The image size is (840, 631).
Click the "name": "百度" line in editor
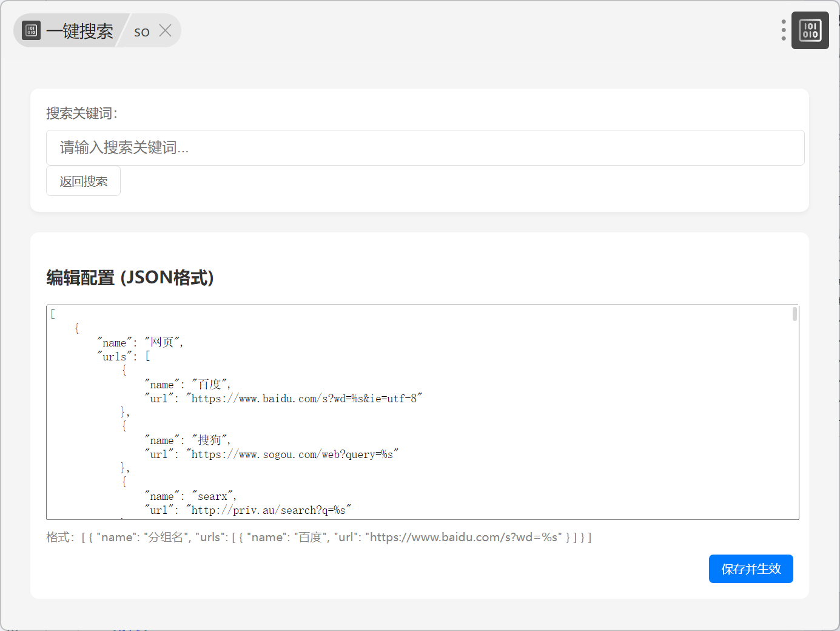click(188, 384)
